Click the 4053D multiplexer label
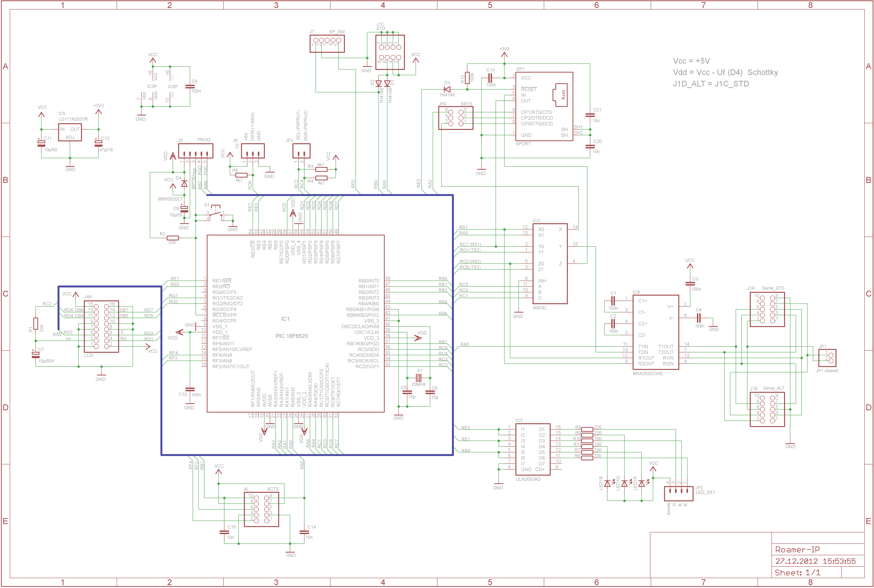Image resolution: width=874 pixels, height=588 pixels. coord(539,308)
